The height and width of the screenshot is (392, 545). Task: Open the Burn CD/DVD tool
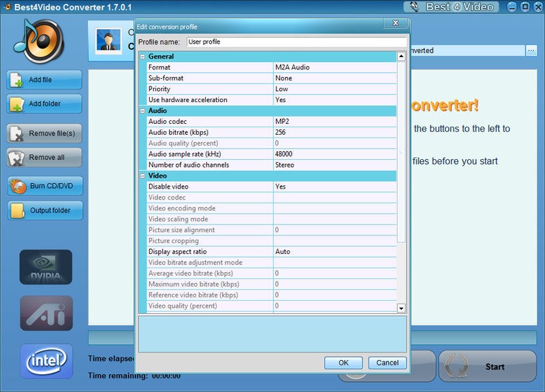[x=45, y=186]
